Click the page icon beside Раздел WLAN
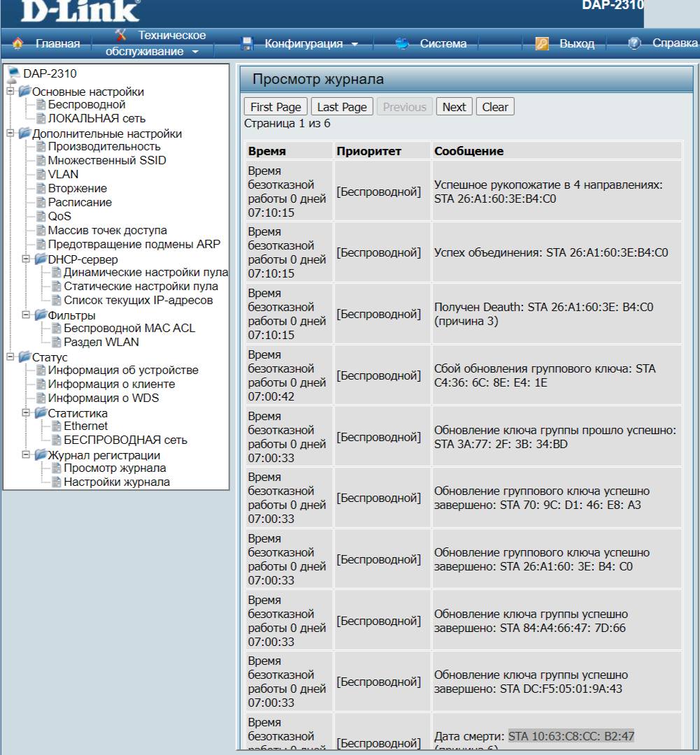 [x=57, y=343]
